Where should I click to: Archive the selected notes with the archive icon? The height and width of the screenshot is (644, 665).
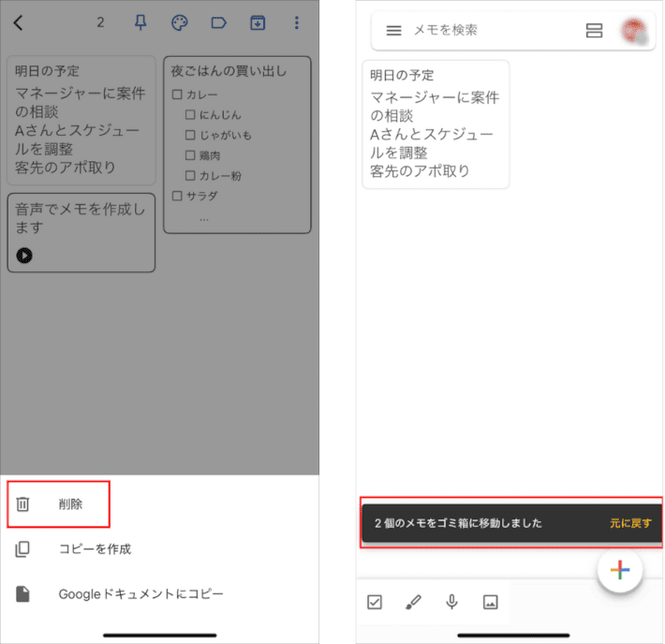pyautogui.click(x=258, y=23)
